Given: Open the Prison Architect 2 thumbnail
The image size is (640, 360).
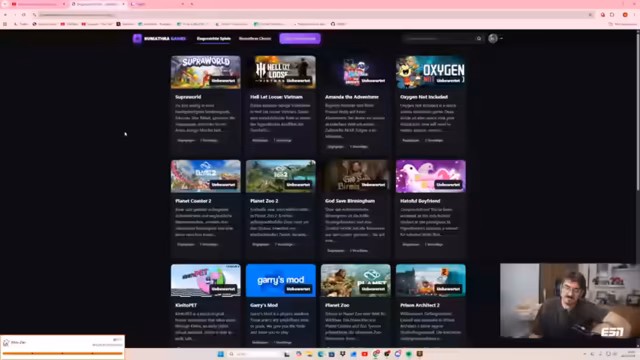Looking at the screenshot, I should click(431, 280).
